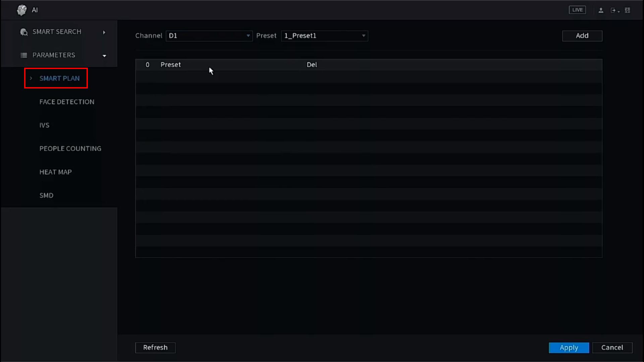Screen dimensions: 644x362
Task: Click chevron beside SMART PLAN
Action: coord(31,78)
